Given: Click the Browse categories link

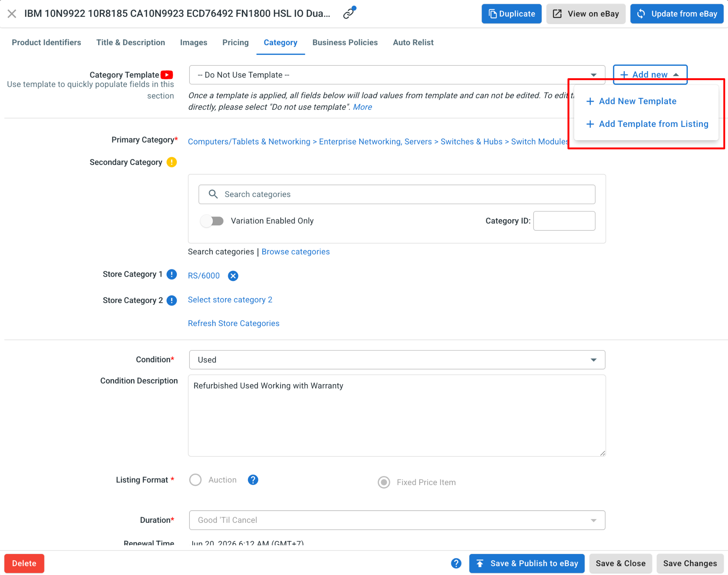Looking at the screenshot, I should pos(296,252).
